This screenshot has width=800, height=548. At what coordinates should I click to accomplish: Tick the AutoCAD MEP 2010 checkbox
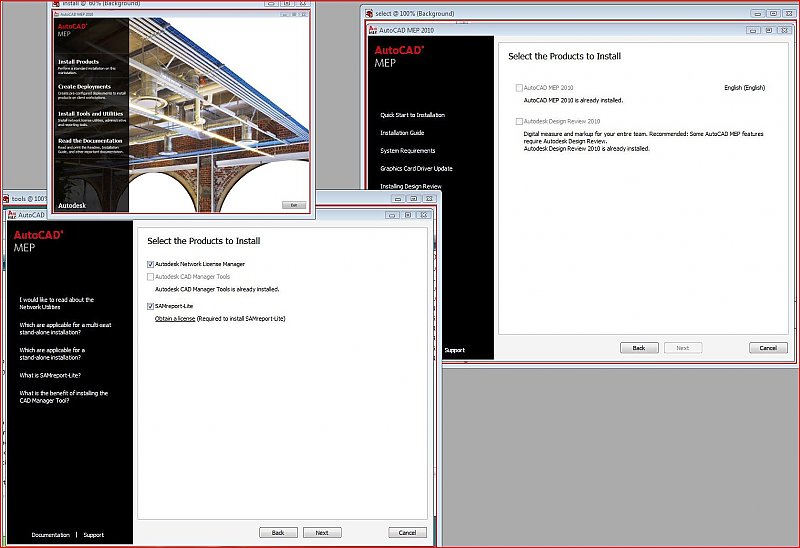tap(519, 88)
